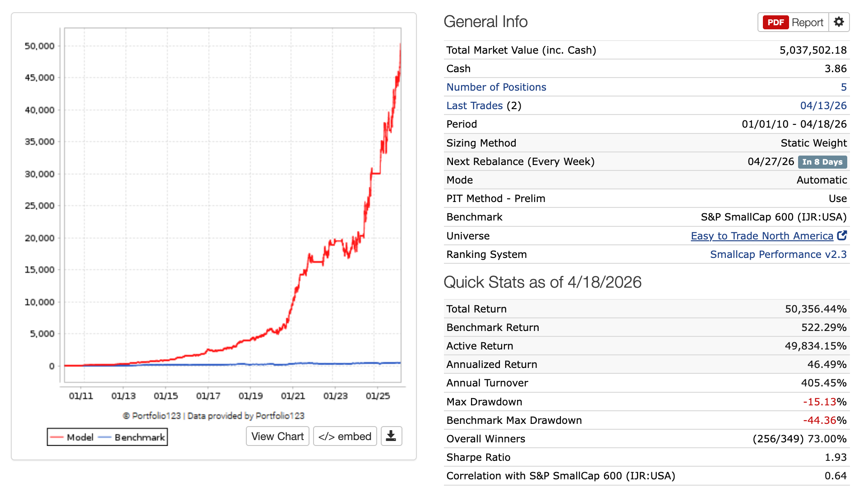Screen dimensions: 868x496
Task: Click the gear settings icon
Action: (839, 22)
